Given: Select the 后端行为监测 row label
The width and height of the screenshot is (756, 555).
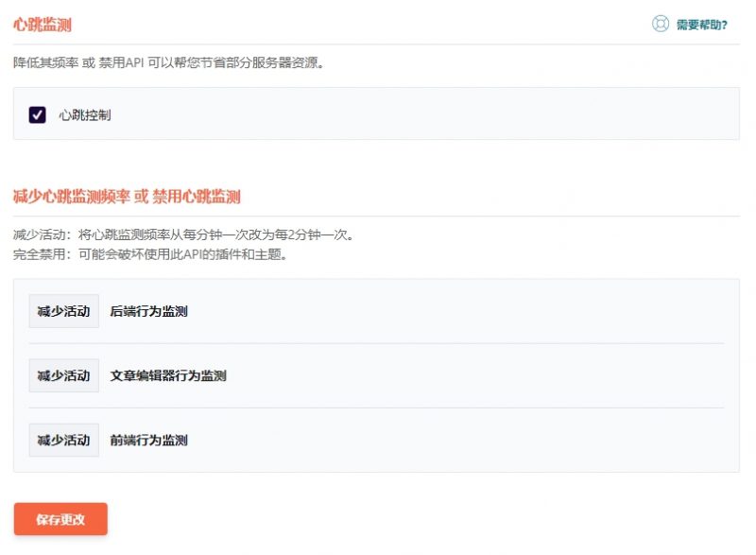Looking at the screenshot, I should [x=151, y=311].
